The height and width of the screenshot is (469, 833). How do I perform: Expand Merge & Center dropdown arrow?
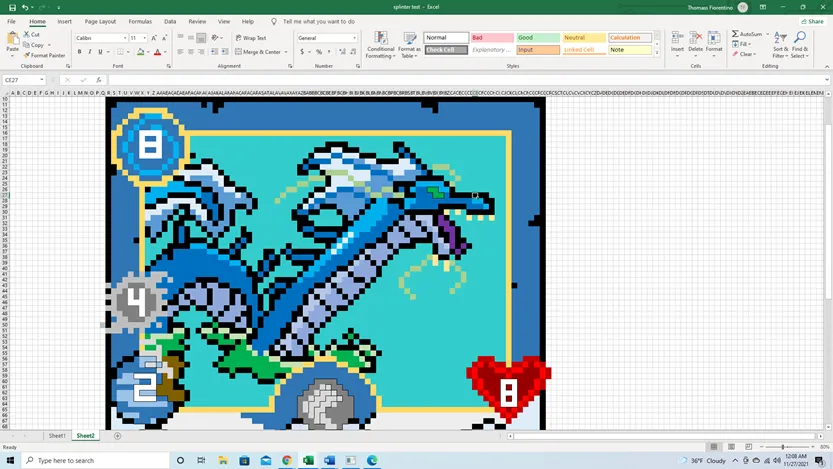point(286,52)
